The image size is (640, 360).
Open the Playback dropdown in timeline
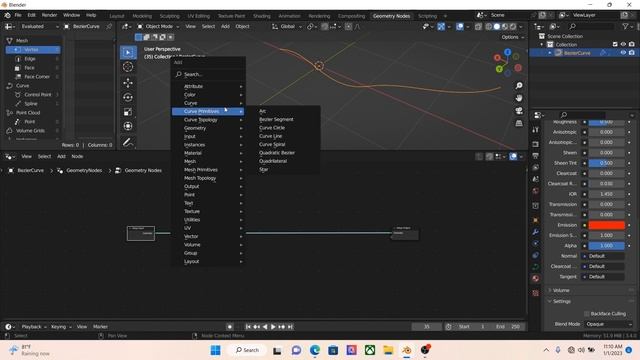pos(33,327)
